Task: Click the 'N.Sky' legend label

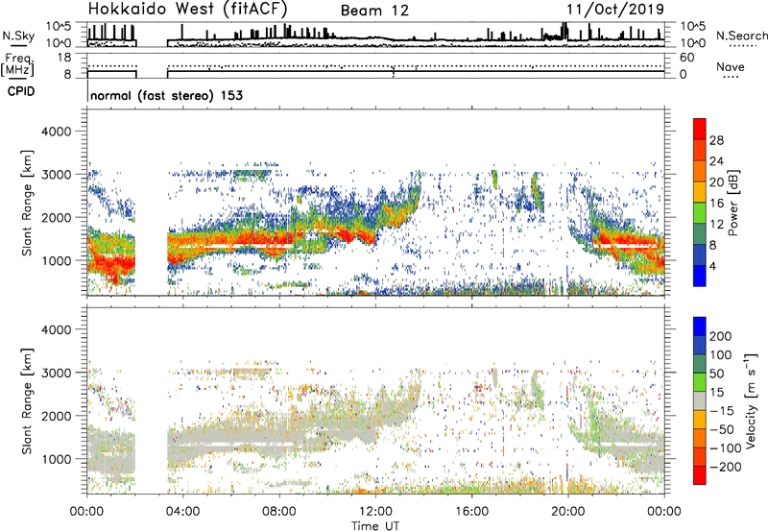Action: pos(18,36)
